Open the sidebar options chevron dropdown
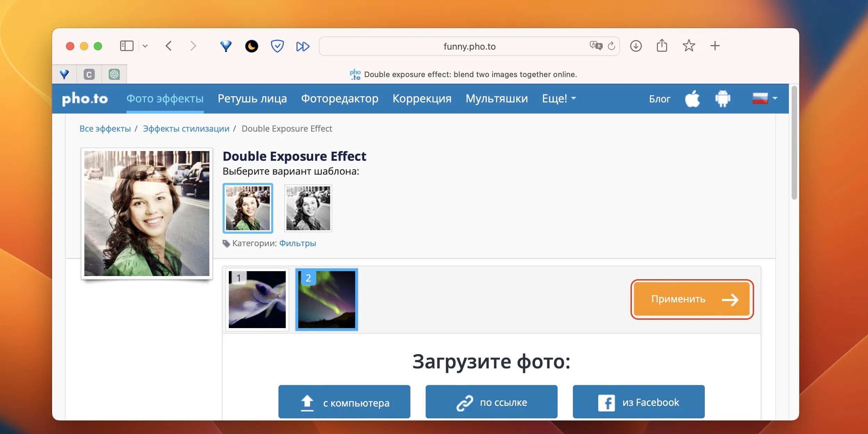Viewport: 868px width, 434px height. tap(145, 46)
